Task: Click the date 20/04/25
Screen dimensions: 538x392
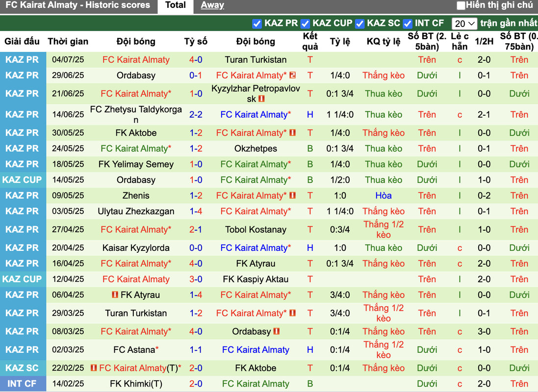Action: pos(68,247)
